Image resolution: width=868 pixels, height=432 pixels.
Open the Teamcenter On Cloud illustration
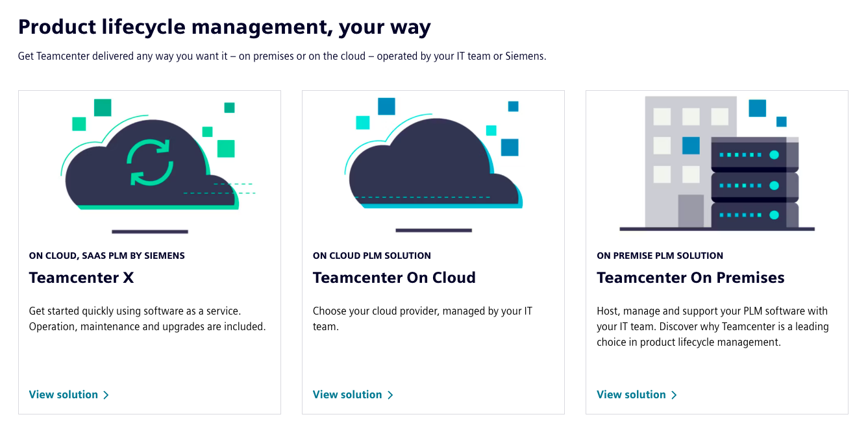pos(433,165)
